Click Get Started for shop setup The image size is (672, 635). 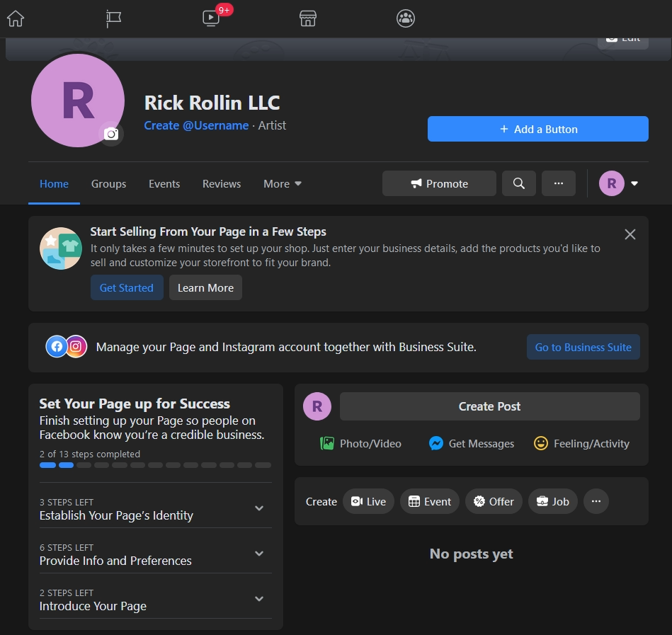(x=127, y=287)
